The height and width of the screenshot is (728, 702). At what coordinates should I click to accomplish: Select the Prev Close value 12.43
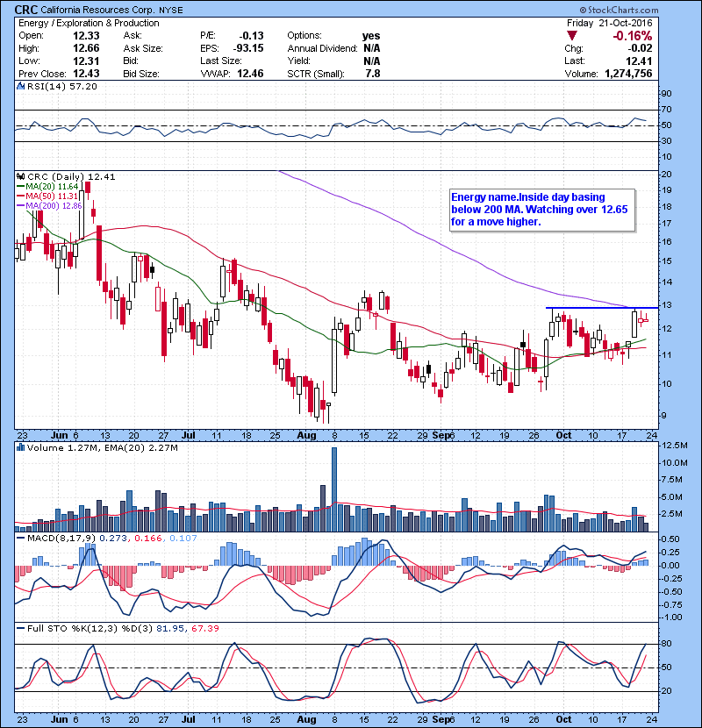tap(86, 74)
